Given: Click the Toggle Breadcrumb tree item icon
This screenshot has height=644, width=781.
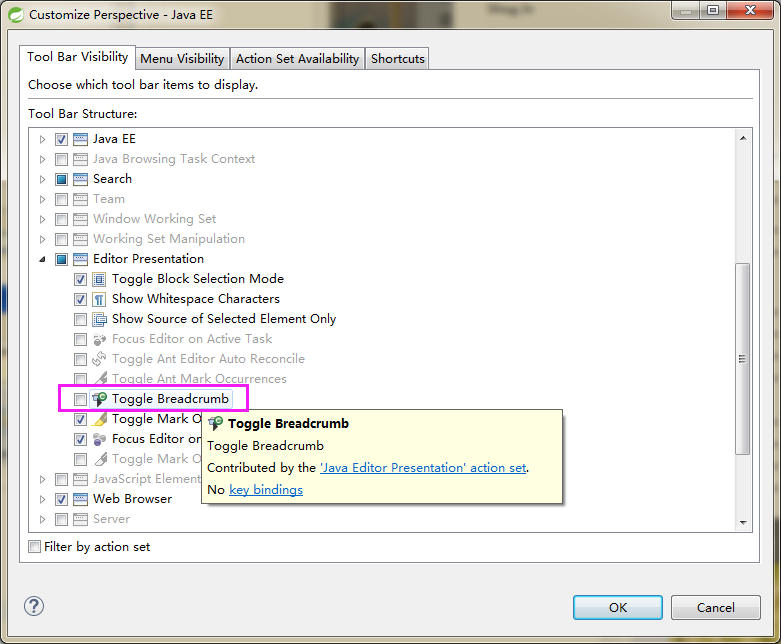Looking at the screenshot, I should [100, 399].
